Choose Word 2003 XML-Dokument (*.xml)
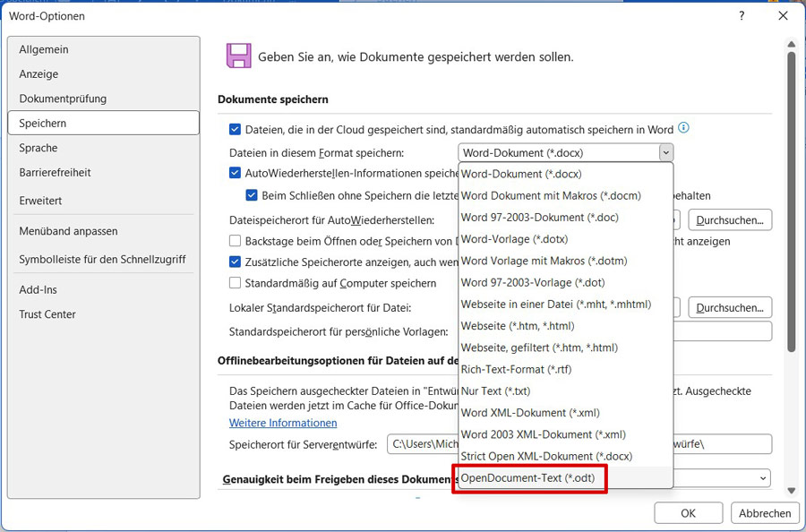806x532 pixels. pyautogui.click(x=565, y=434)
